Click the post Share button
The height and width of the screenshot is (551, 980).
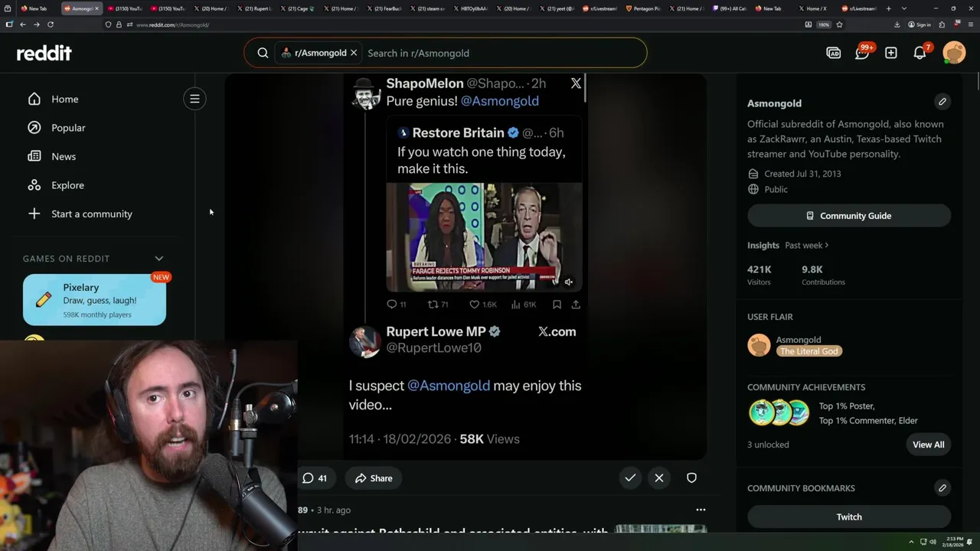coord(374,478)
